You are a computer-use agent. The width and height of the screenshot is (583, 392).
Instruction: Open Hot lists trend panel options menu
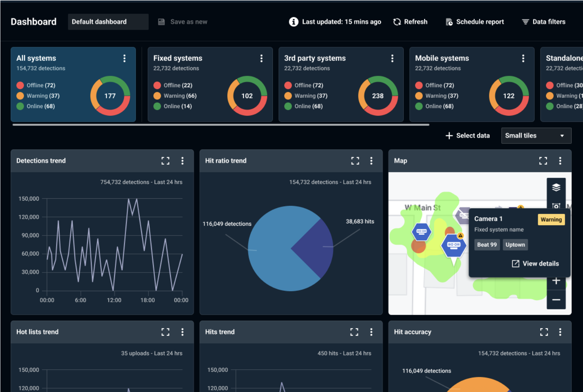click(183, 332)
